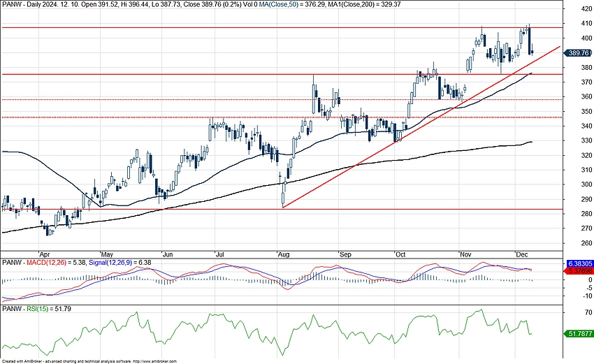Click the 290 price axis label
Image resolution: width=594 pixels, height=364 pixels.
[x=586, y=199]
